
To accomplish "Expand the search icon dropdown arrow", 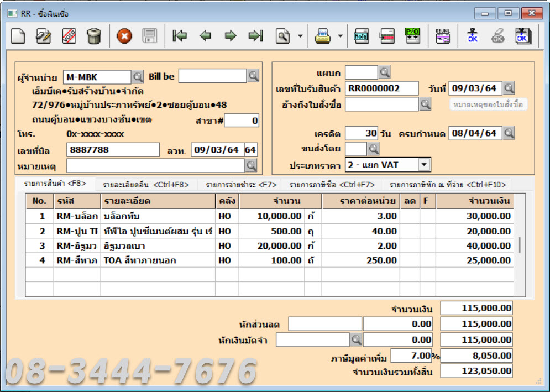I will tap(300, 36).
